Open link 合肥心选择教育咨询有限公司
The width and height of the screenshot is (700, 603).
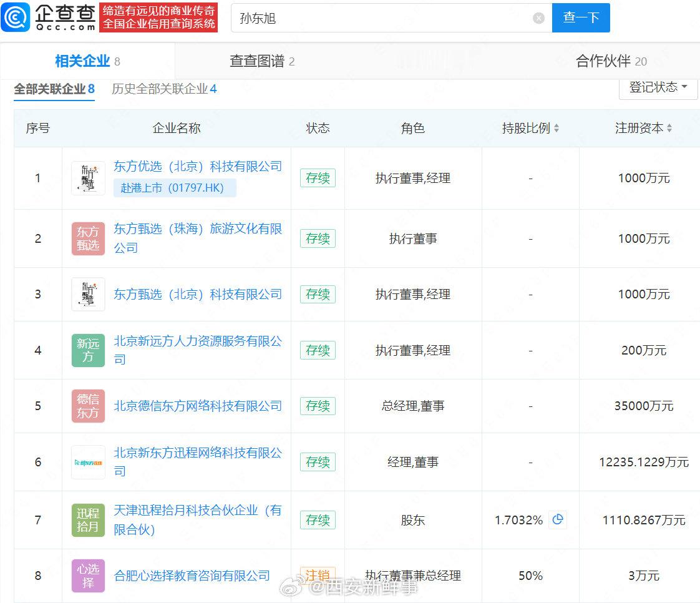[x=192, y=576]
